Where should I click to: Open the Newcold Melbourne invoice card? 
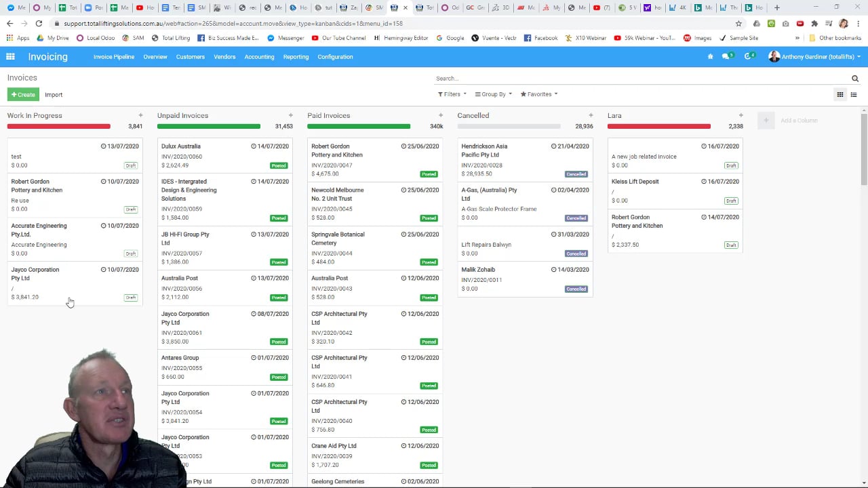(x=375, y=204)
